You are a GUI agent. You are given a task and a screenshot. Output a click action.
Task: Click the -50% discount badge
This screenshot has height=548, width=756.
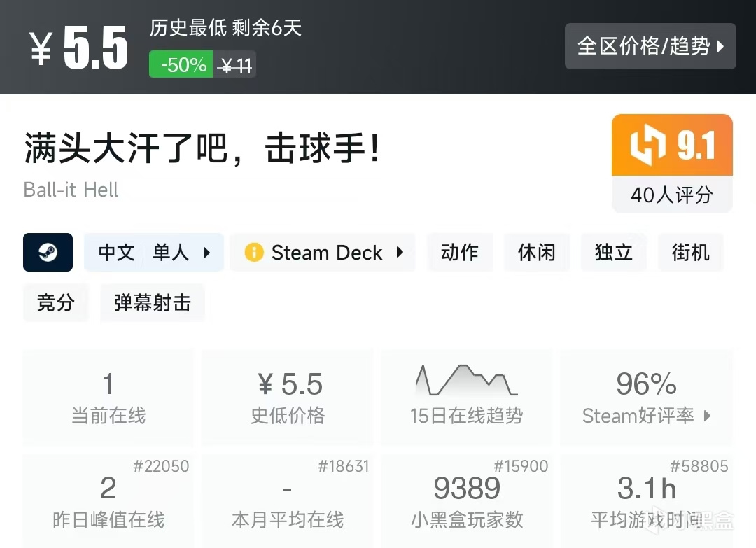click(x=181, y=64)
